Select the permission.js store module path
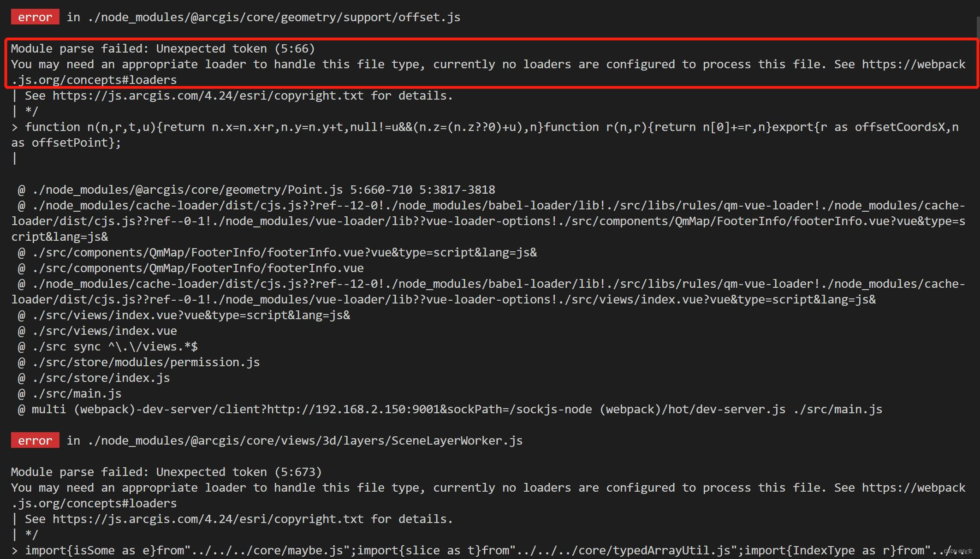 click(x=146, y=362)
